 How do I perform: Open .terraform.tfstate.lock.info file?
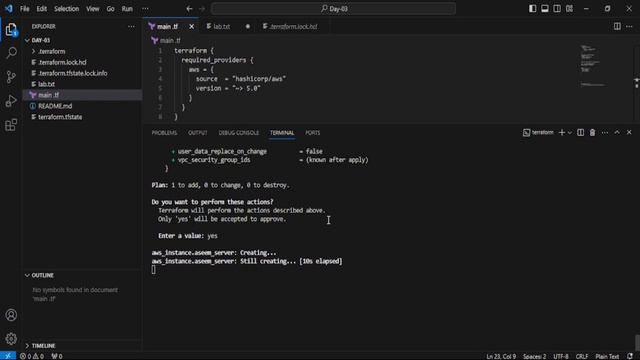pos(82,73)
